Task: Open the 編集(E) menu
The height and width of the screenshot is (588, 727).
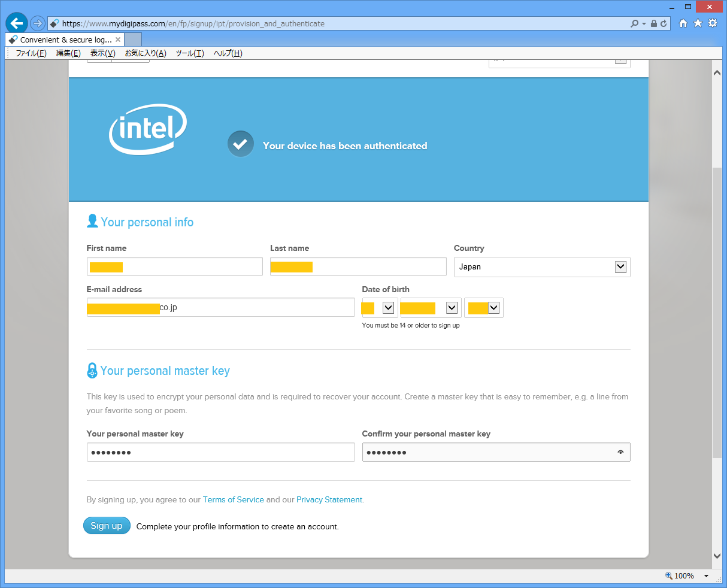Action: click(x=68, y=53)
